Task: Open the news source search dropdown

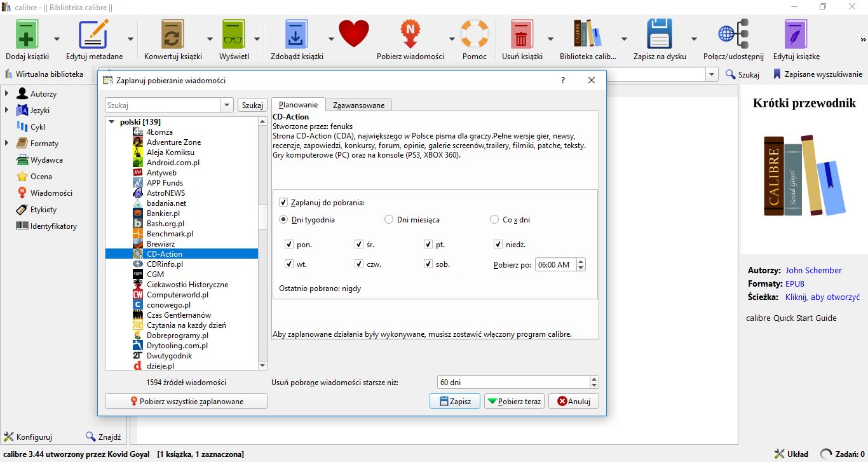Action: point(227,105)
